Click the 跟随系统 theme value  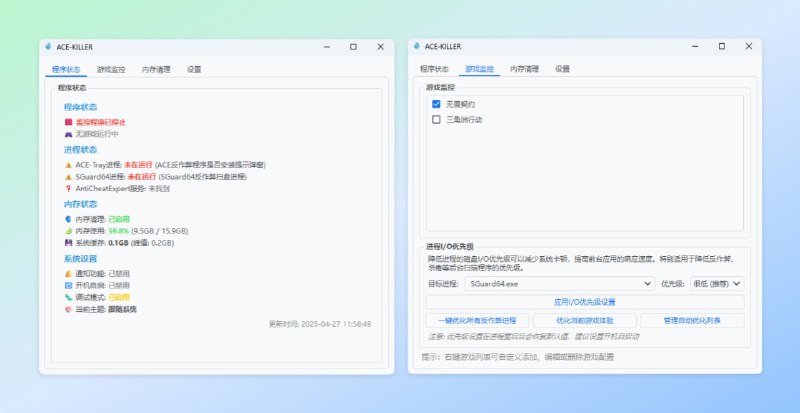[122, 309]
